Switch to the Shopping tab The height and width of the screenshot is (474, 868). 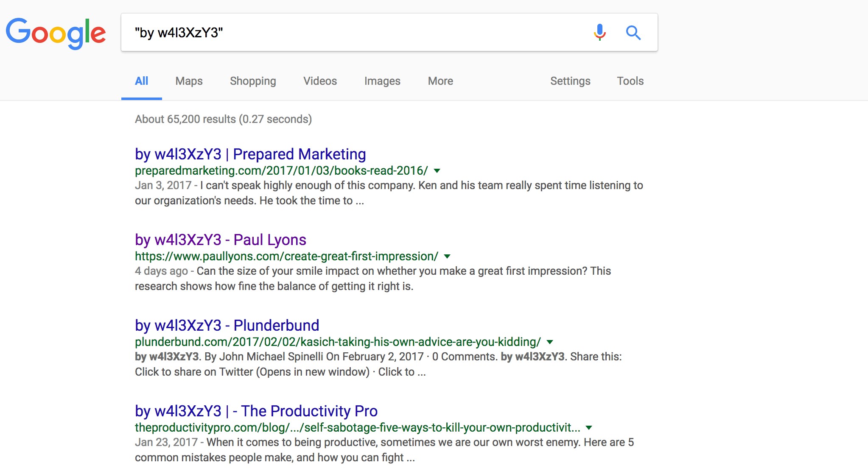point(253,81)
